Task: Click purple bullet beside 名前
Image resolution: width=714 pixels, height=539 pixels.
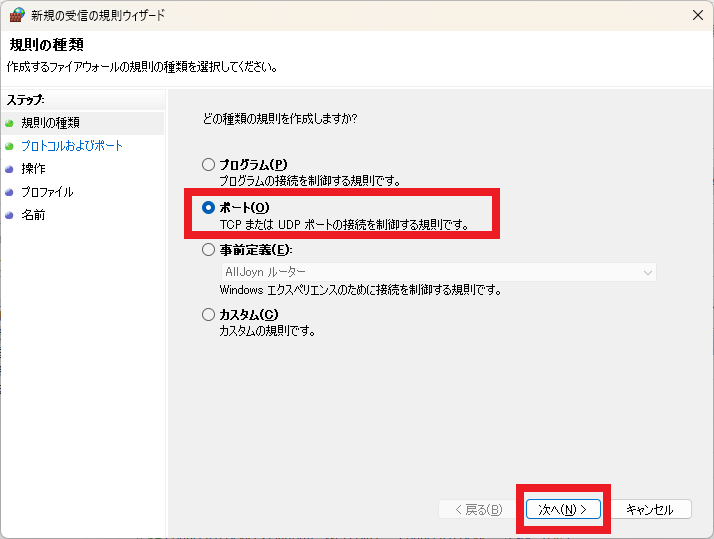Action: point(9,215)
